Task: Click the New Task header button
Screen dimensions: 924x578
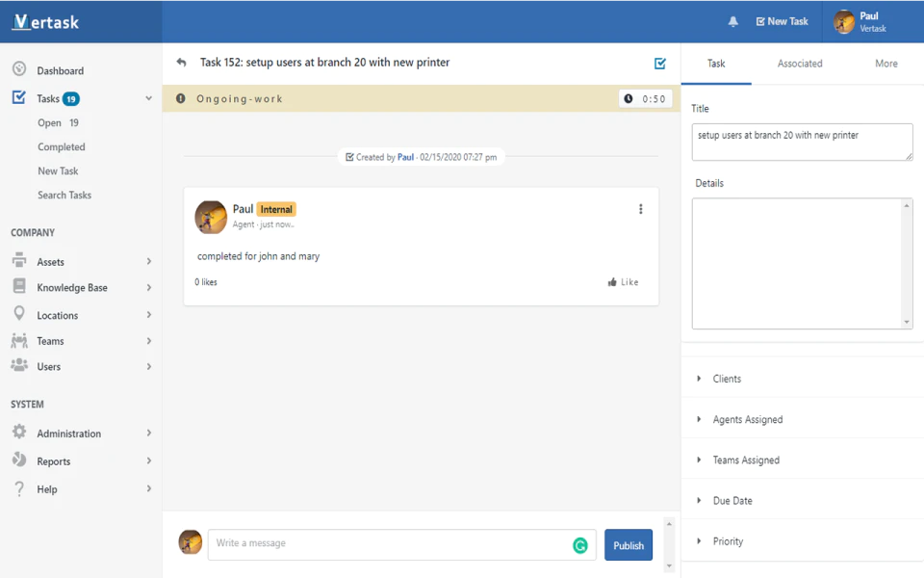Action: coord(782,21)
